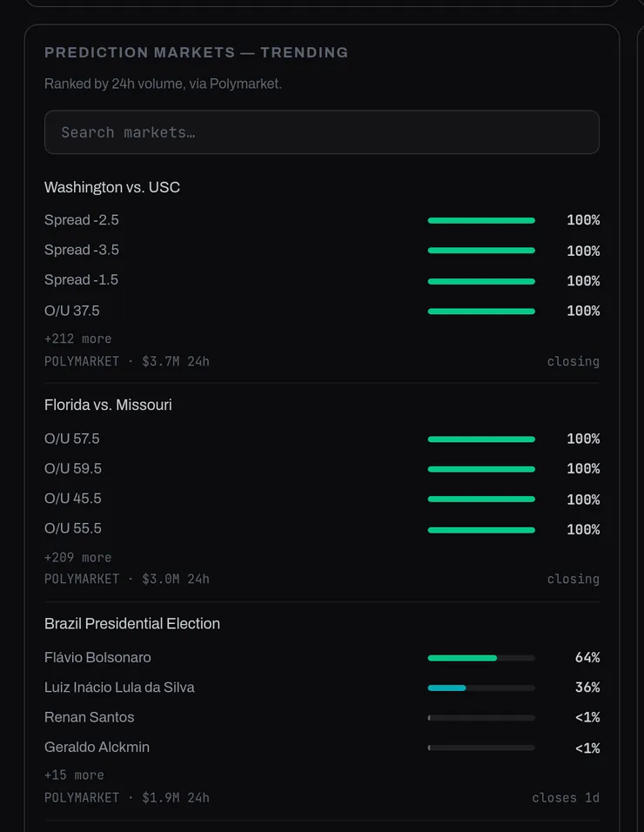Expand +209 more Florida outcomes

(x=78, y=557)
